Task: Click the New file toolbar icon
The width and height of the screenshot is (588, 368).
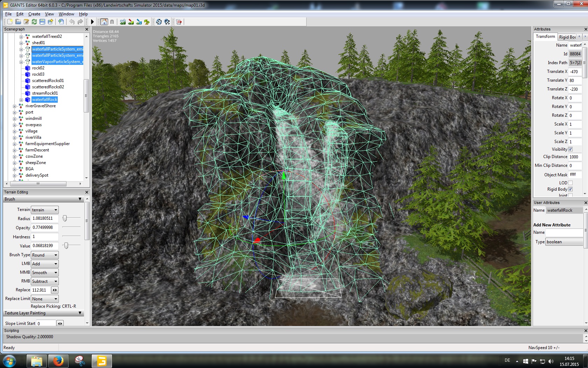Action: [10, 22]
